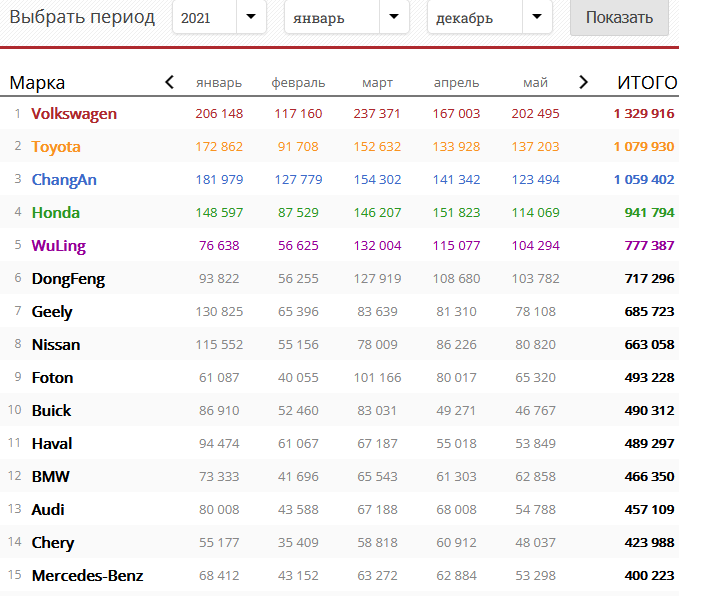
Task: Select the Honda brand name
Action: 56,213
